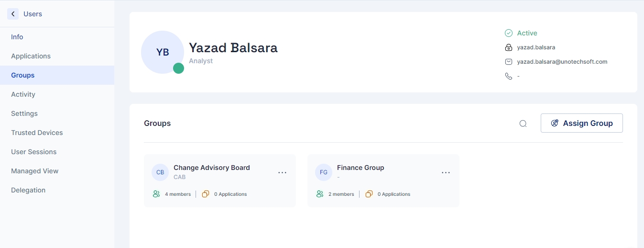Screen dimensions: 644x248
Task: Open Trusted Devices in the sidebar
Action: tap(37, 133)
